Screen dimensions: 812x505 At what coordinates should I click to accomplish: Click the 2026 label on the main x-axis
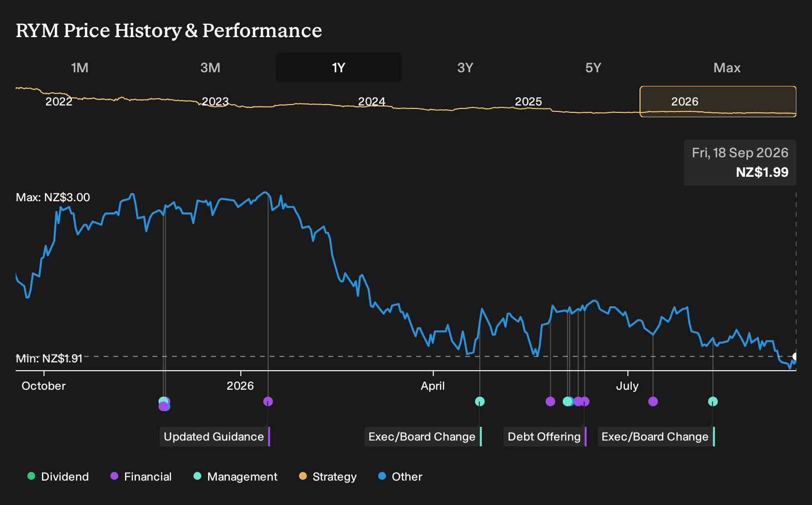coord(240,386)
